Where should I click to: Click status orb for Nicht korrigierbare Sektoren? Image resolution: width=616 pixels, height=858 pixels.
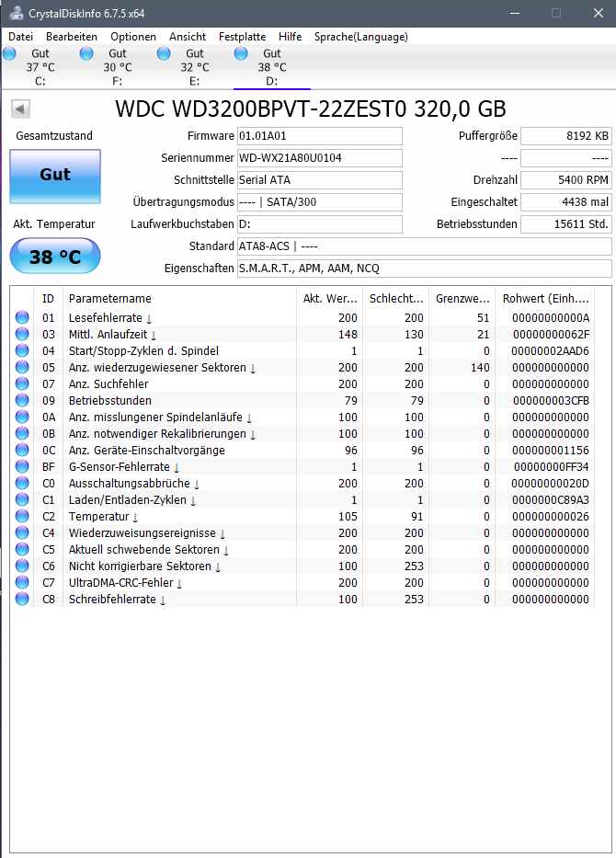22,566
